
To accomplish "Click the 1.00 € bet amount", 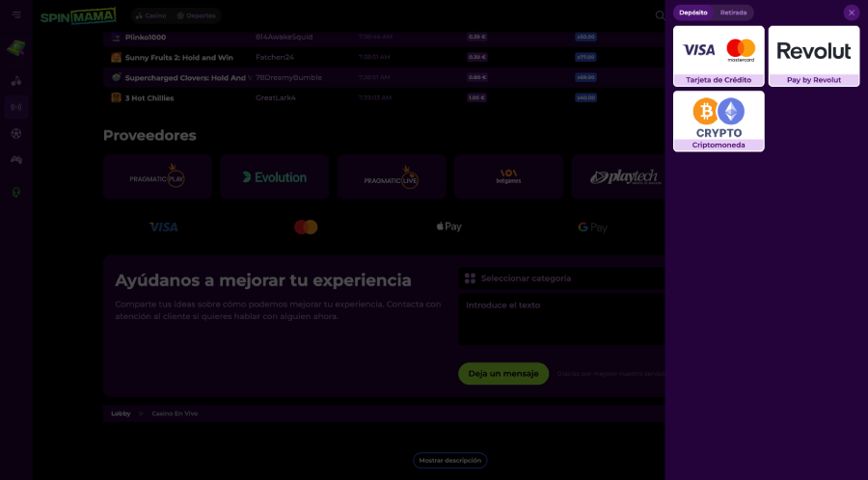I will pyautogui.click(x=476, y=98).
